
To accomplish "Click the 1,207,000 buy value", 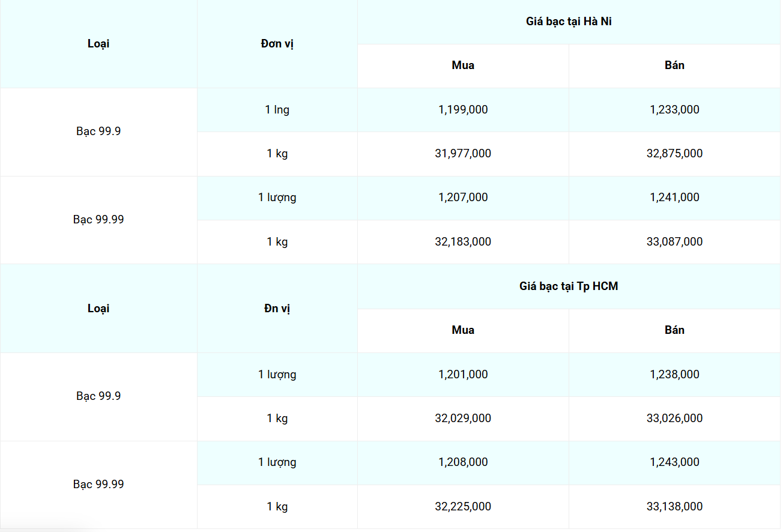I will pyautogui.click(x=463, y=198).
